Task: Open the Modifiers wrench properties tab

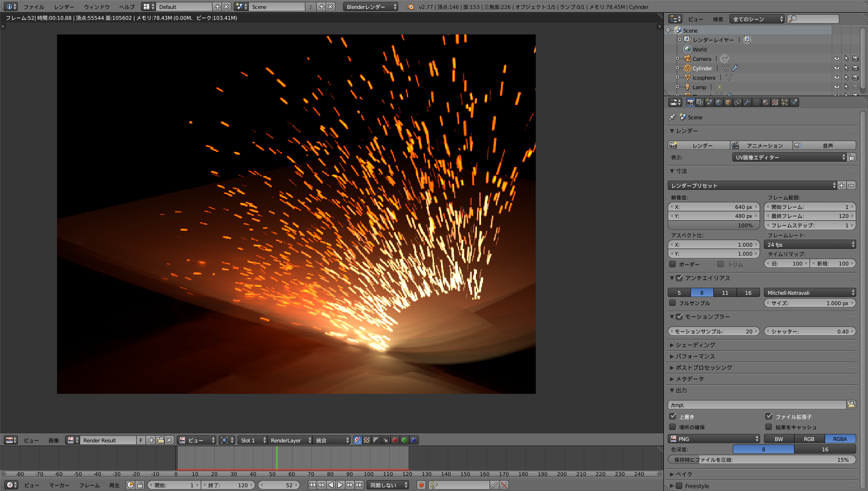Action: 747,102
